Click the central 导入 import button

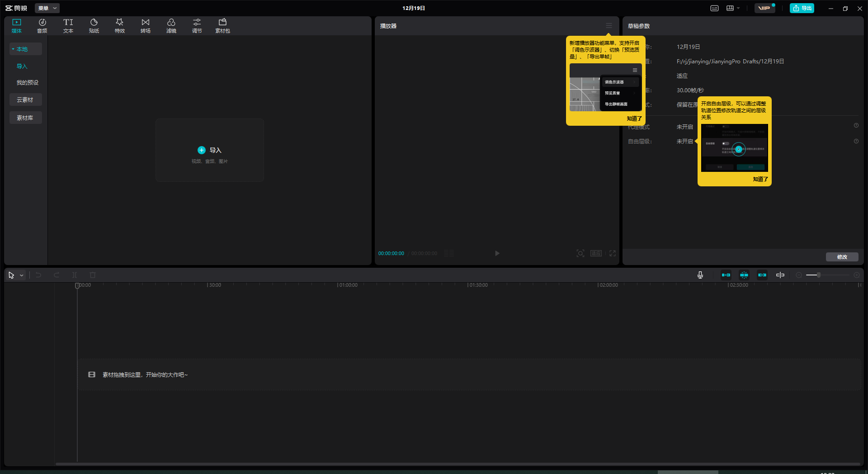(210, 150)
